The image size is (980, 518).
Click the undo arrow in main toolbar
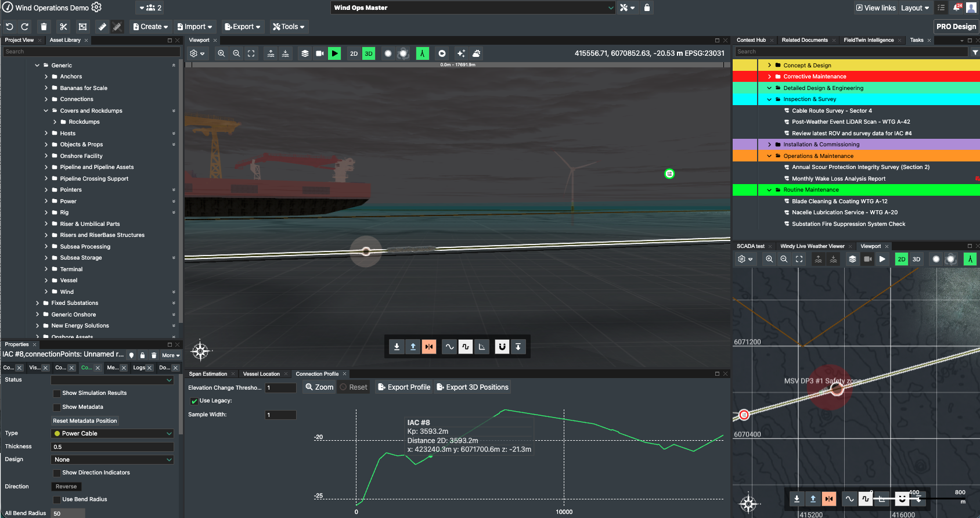[x=9, y=27]
